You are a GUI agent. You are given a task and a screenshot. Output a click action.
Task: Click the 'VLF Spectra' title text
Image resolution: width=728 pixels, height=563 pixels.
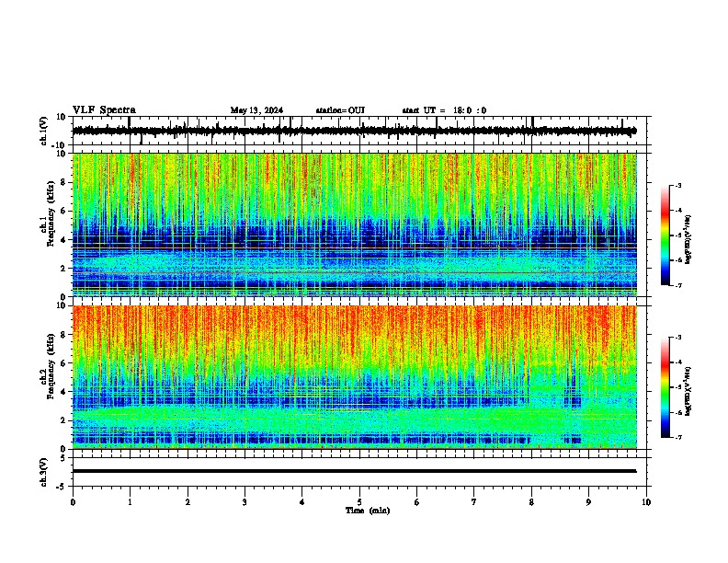pyautogui.click(x=104, y=110)
